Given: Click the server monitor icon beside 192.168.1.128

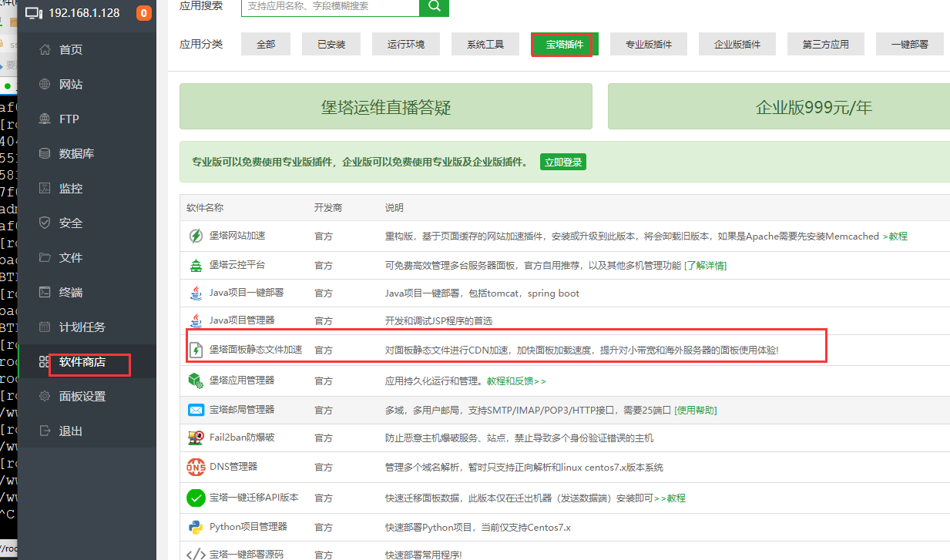Looking at the screenshot, I should [35, 13].
